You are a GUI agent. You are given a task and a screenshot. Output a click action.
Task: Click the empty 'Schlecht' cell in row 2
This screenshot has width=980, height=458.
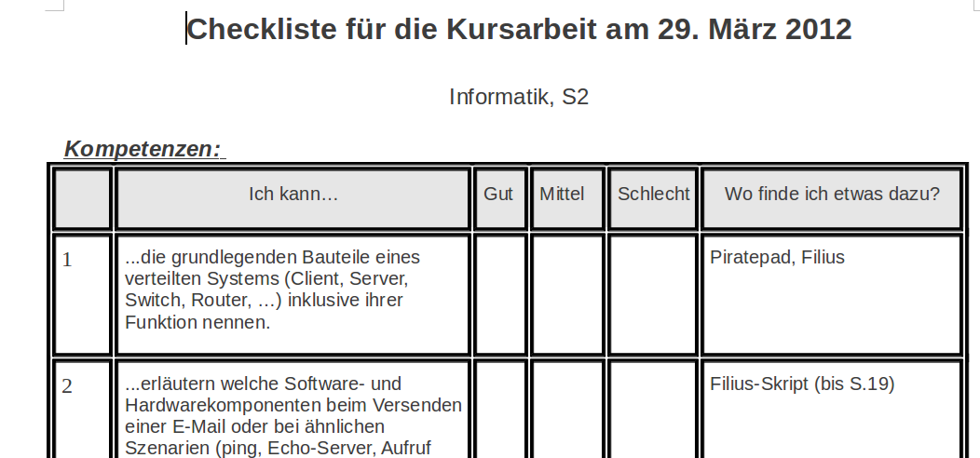(653, 410)
